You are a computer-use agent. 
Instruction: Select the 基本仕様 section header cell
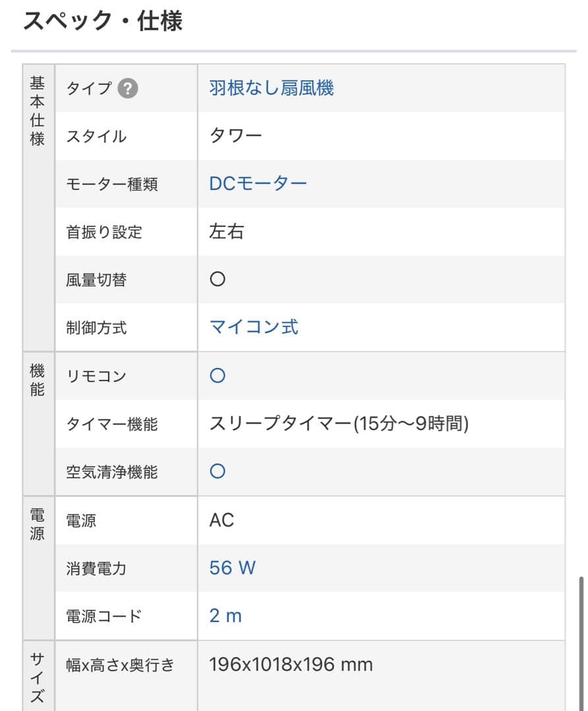38,112
